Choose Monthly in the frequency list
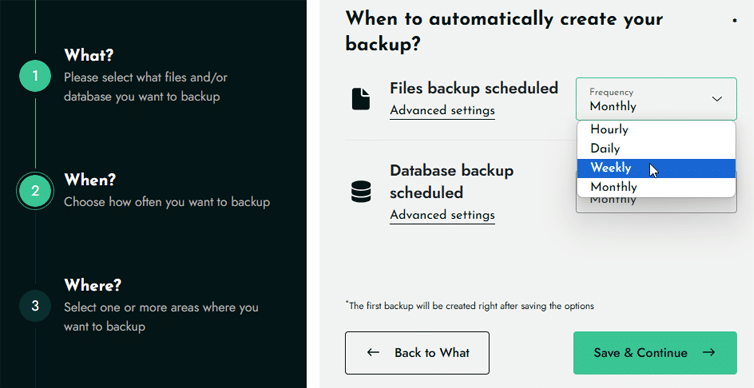 (656, 187)
